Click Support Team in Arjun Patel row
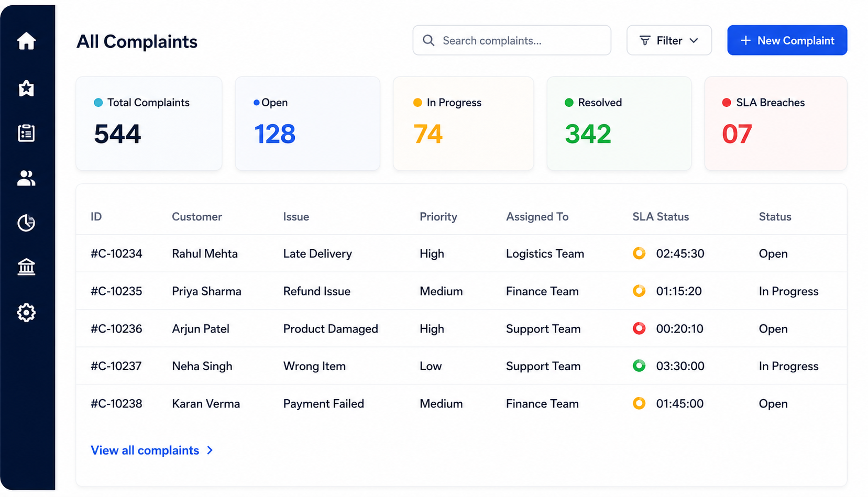868x497 pixels. (x=543, y=329)
